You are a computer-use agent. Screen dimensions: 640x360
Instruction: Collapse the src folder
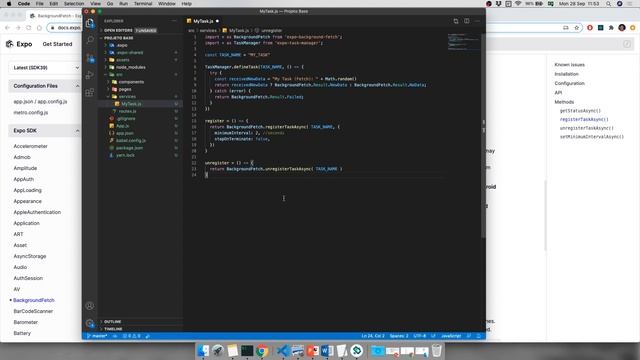119,75
